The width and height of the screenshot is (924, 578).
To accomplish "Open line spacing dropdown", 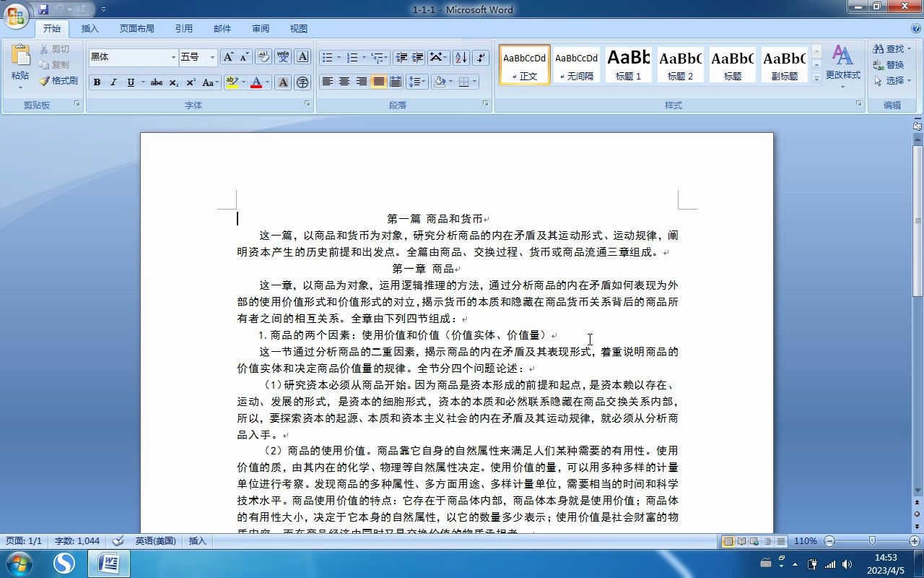I will coord(424,82).
